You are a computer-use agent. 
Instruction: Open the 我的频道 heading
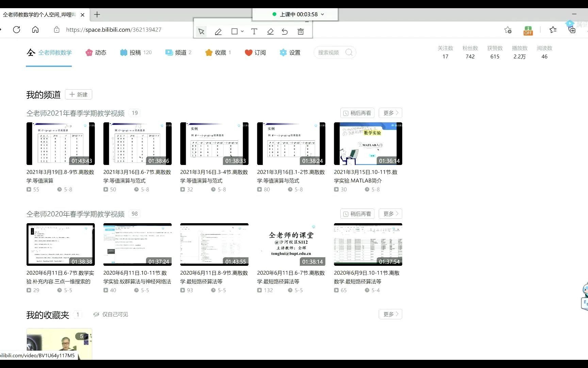(43, 95)
